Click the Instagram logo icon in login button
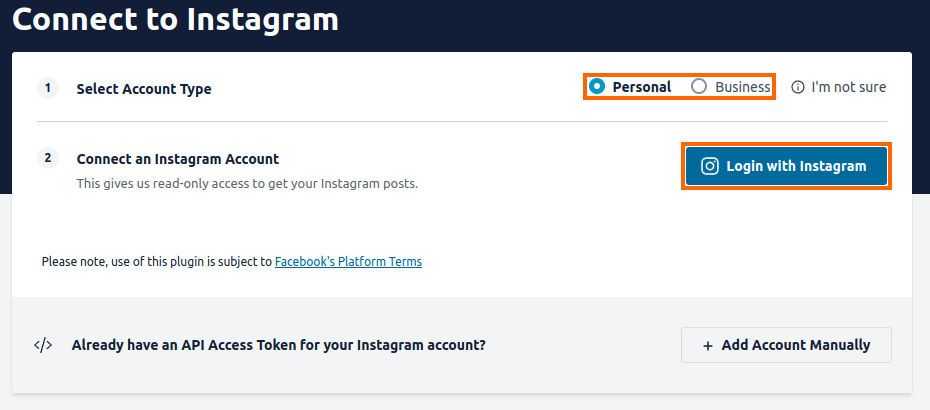The image size is (930, 410). point(710,166)
